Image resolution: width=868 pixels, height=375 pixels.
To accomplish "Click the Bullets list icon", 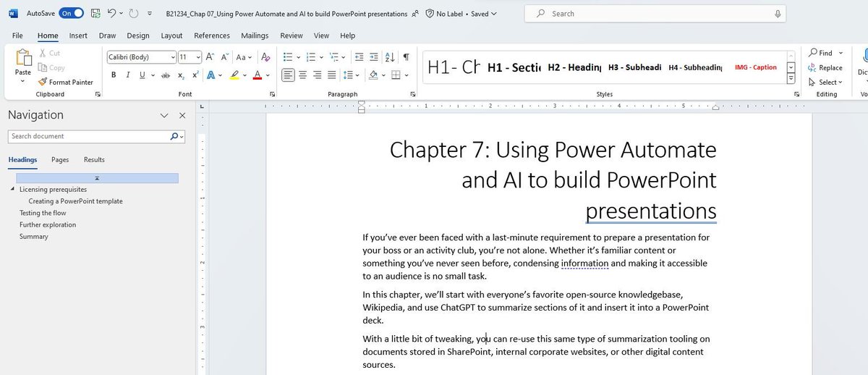I will click(287, 56).
